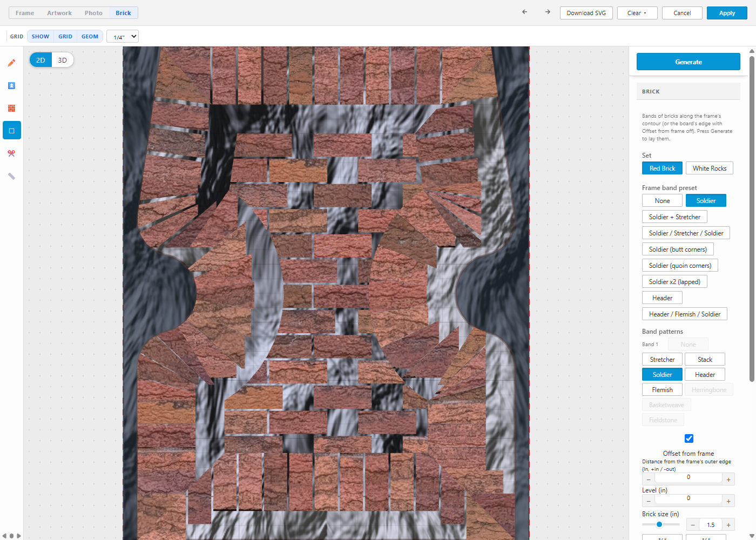This screenshot has width=756, height=540.
Task: Increase Brick size with plus
Action: tap(728, 524)
